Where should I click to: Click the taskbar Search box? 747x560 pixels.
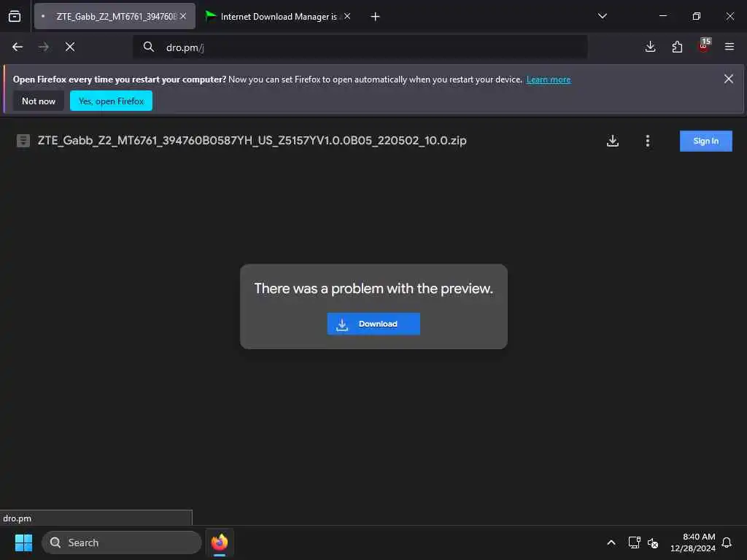click(x=122, y=542)
